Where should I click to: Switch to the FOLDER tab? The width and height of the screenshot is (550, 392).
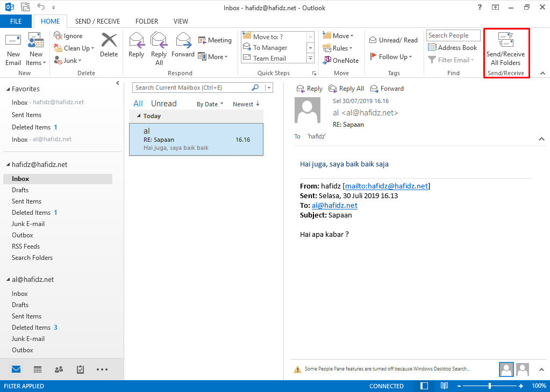point(147,21)
